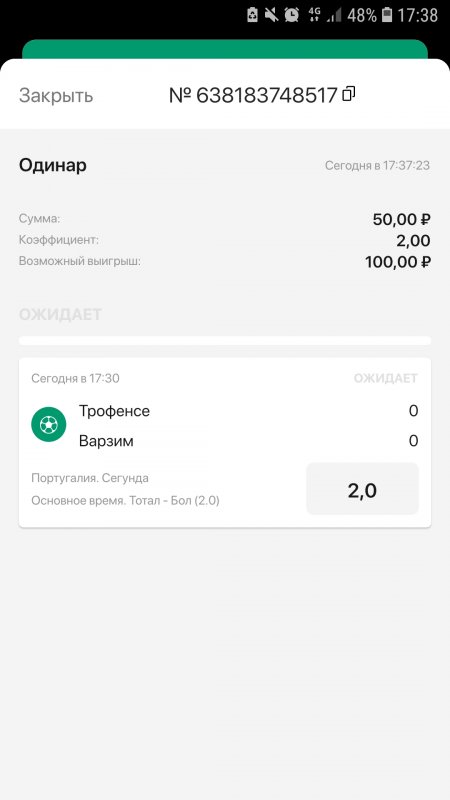Tap the signal strength bars icon

[334, 15]
